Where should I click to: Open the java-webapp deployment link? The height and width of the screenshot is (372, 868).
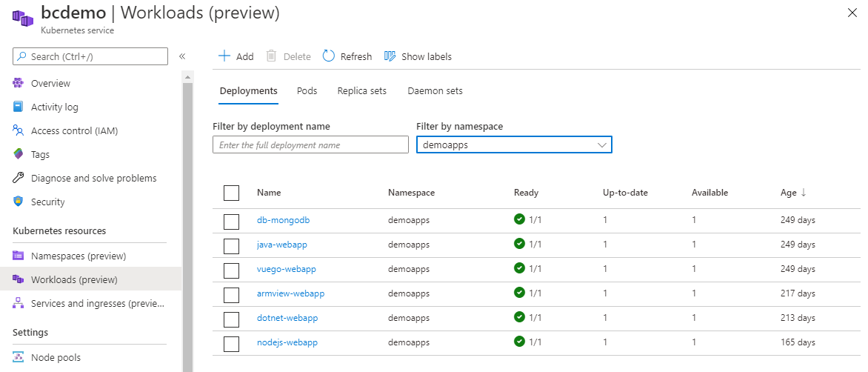281,245
